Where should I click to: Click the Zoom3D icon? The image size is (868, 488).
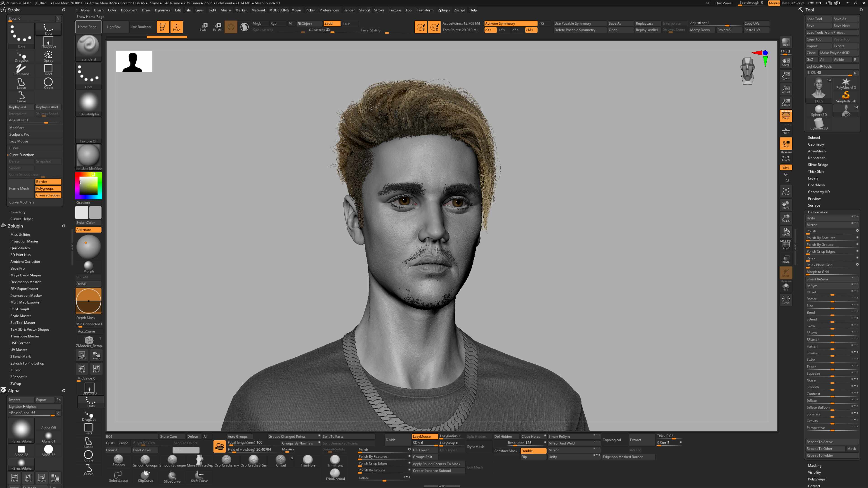(786, 218)
